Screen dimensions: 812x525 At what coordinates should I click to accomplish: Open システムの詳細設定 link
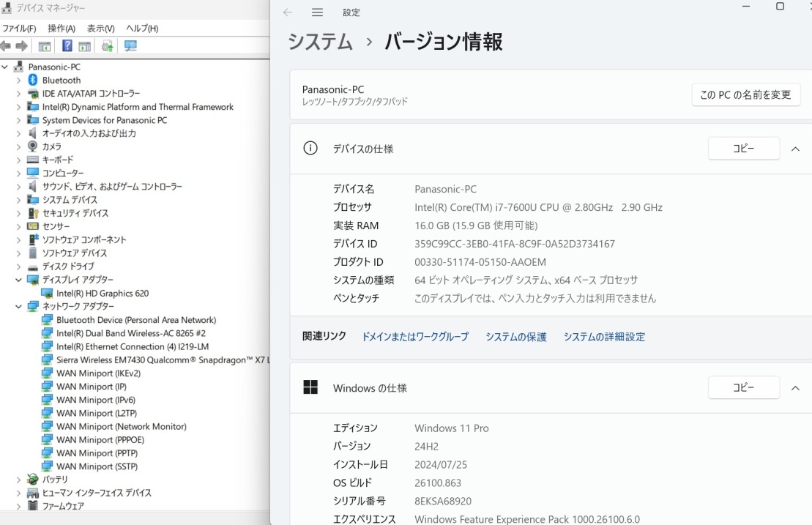(604, 337)
